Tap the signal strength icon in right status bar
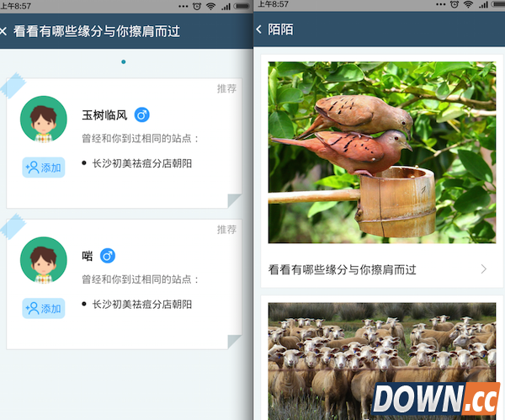The height and width of the screenshot is (420, 505). pyautogui.click(x=483, y=4)
